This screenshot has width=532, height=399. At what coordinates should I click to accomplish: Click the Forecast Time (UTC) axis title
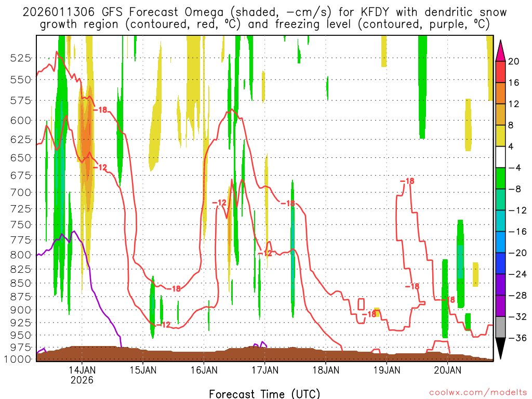(264, 394)
